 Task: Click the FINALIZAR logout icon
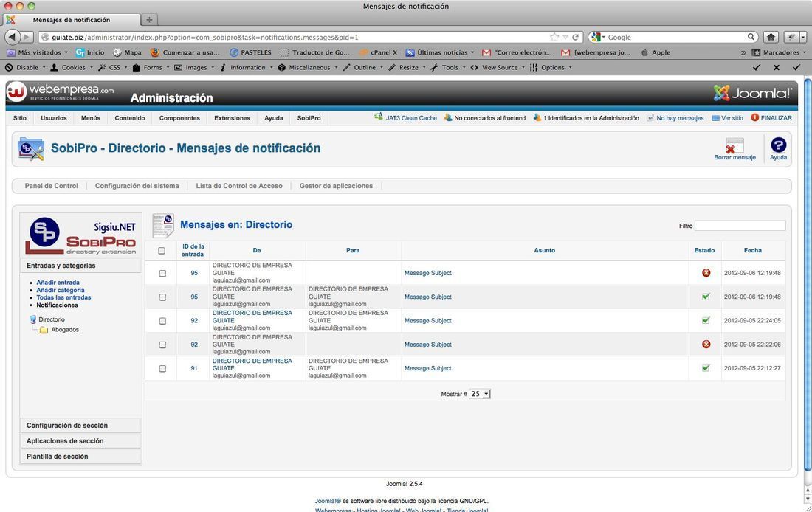(755, 117)
